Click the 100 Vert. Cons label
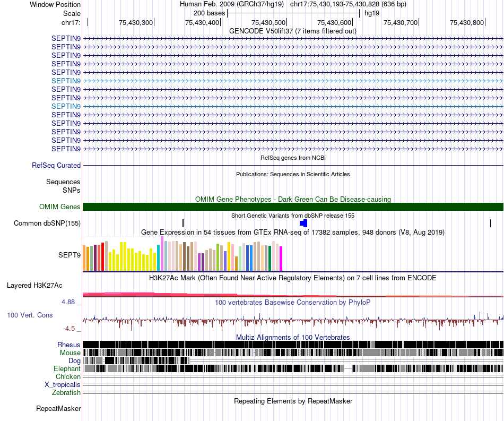The image size is (504, 421). coord(30,315)
